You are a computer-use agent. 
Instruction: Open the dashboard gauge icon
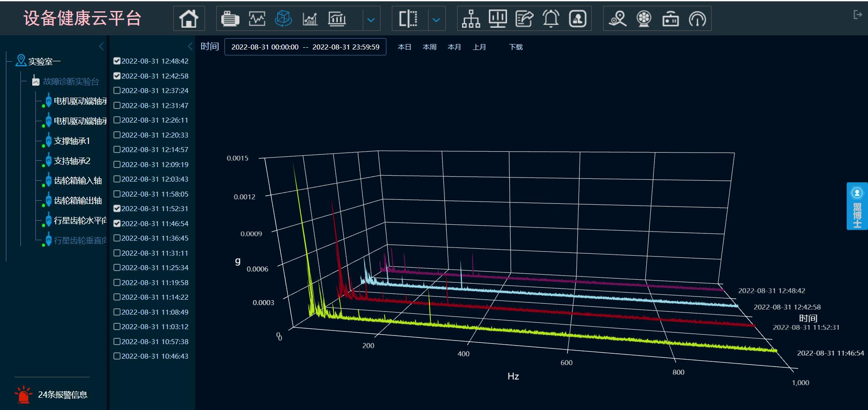pyautogui.click(x=697, y=19)
